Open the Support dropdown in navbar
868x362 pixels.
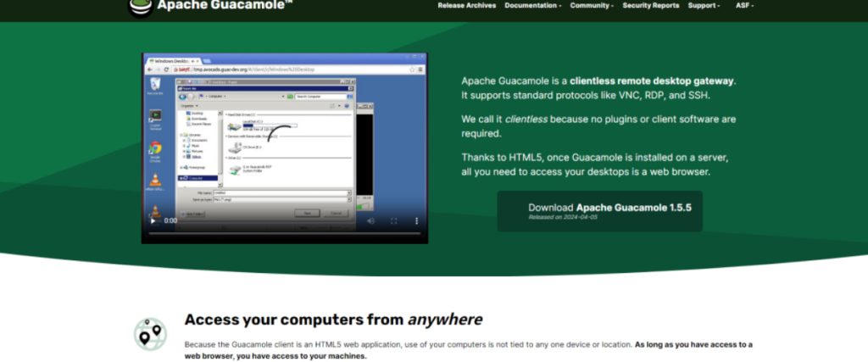click(704, 5)
